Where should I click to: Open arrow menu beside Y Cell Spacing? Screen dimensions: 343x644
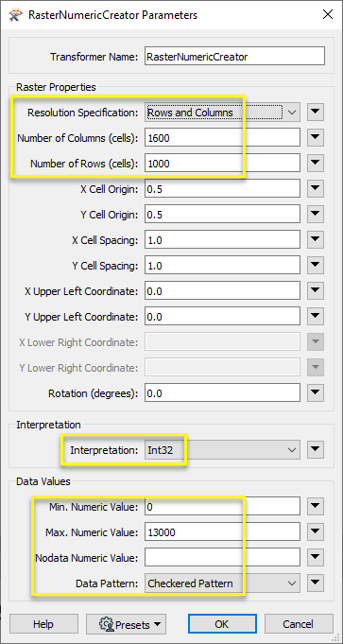tap(315, 266)
